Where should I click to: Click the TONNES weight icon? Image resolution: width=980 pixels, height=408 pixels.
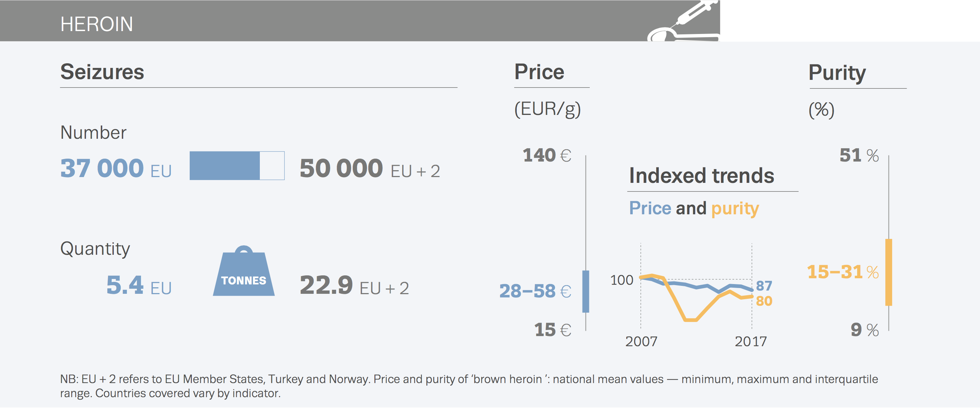244,273
